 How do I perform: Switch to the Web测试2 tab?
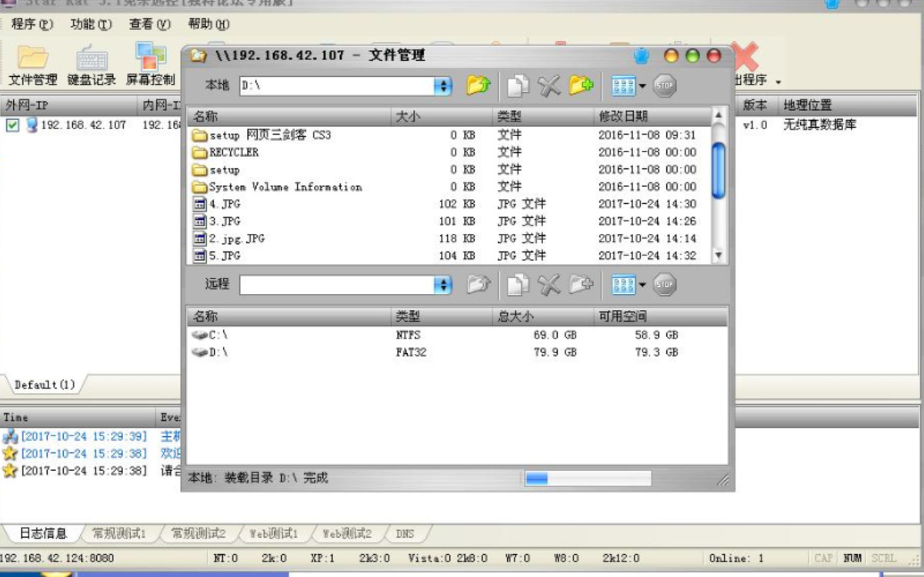(347, 533)
